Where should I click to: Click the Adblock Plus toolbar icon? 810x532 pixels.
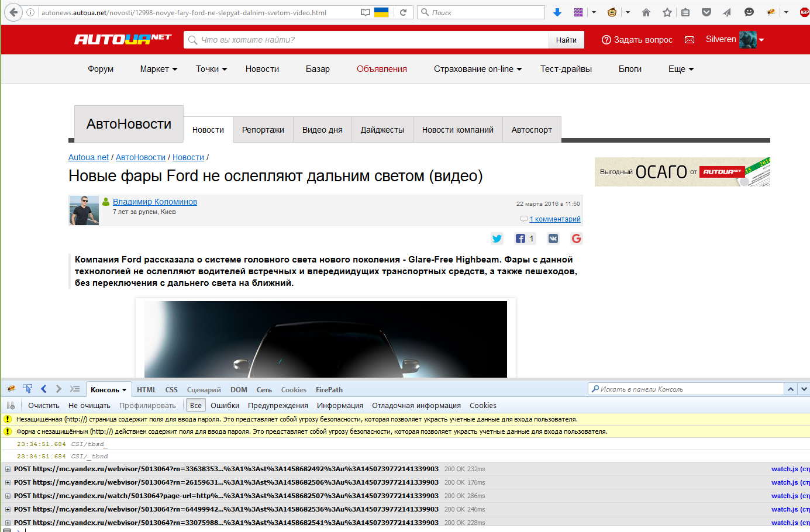click(x=804, y=12)
